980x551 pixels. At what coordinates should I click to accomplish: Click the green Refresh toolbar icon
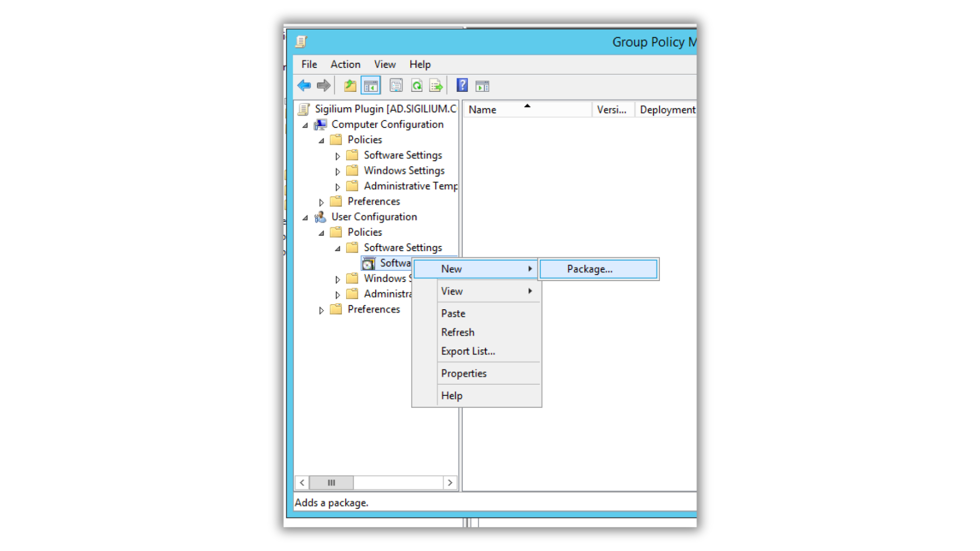coord(416,86)
